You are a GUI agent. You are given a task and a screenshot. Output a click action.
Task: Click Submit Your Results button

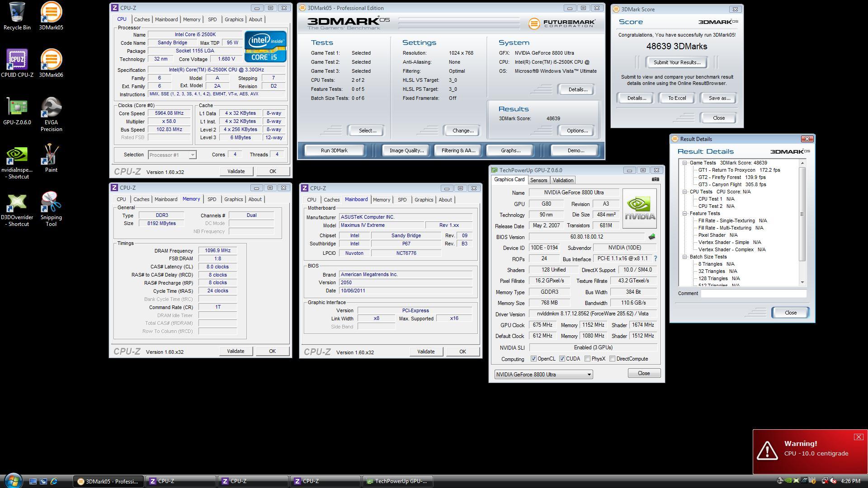point(677,62)
